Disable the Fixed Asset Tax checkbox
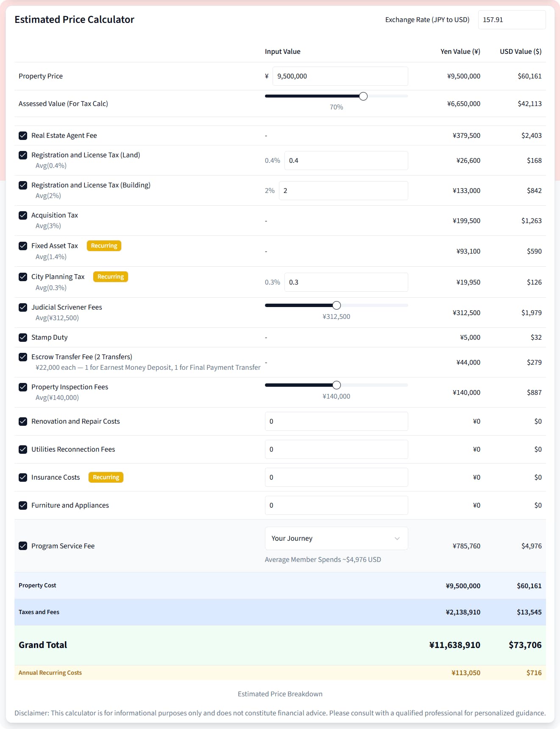 click(x=23, y=246)
